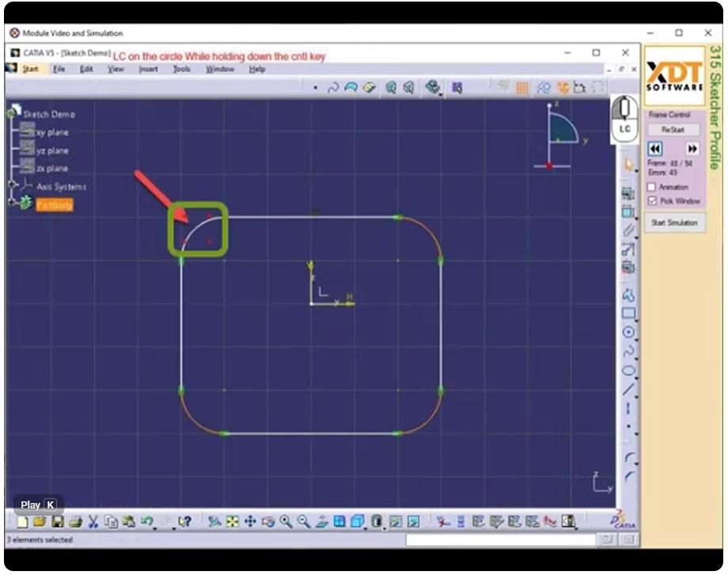Save using the floppy disk icon
The width and height of the screenshot is (728, 575).
coord(58,522)
